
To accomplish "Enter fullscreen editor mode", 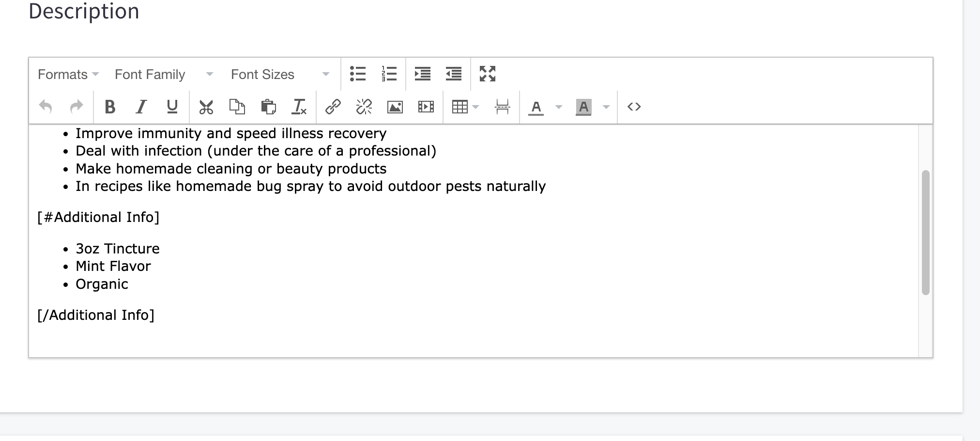I will point(487,74).
